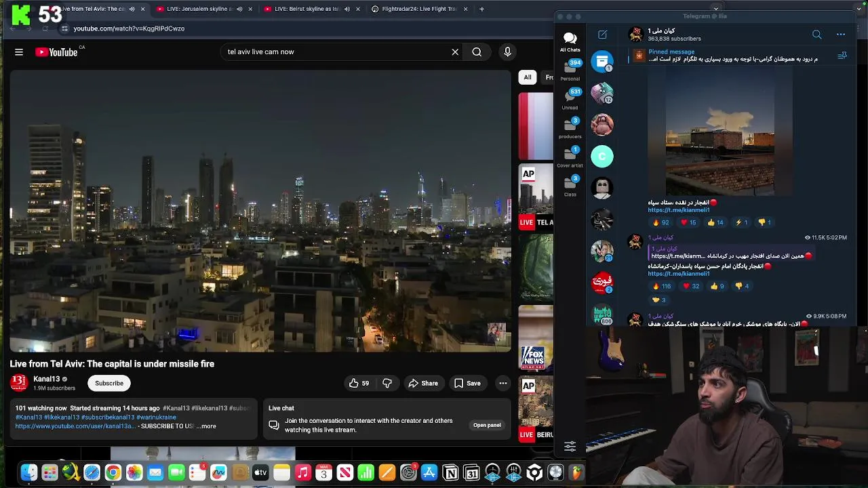Mute the Live from Tel Aviv tab

click(x=132, y=9)
